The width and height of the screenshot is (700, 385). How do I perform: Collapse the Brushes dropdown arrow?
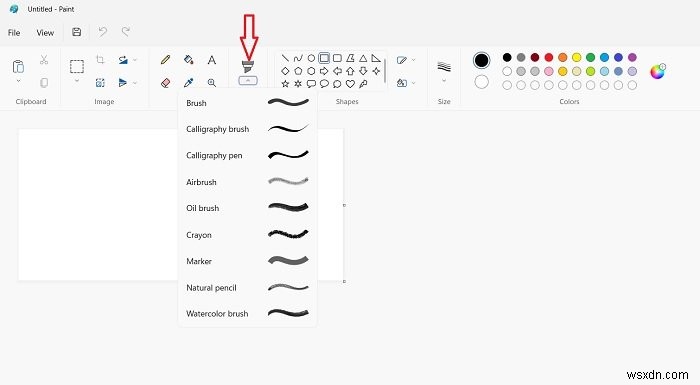[248, 81]
